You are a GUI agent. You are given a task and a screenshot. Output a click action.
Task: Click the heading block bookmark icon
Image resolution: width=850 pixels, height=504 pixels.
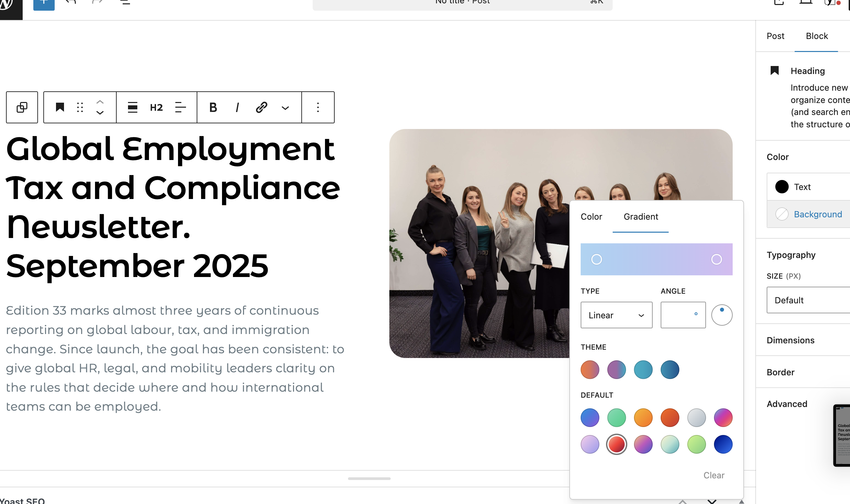click(60, 107)
